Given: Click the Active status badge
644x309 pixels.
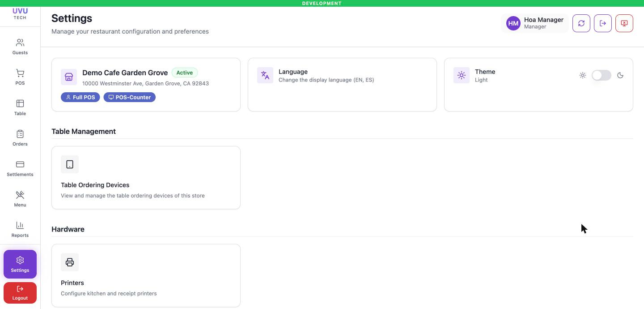Looking at the screenshot, I should [185, 73].
